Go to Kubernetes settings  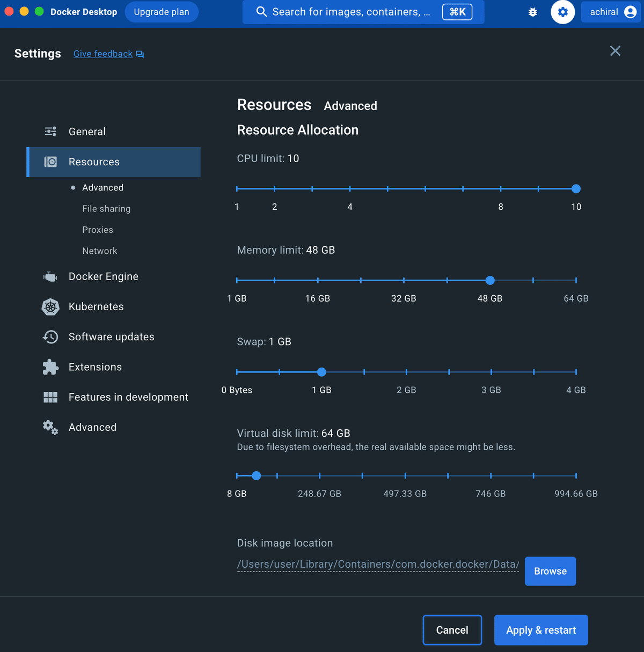pos(114,306)
